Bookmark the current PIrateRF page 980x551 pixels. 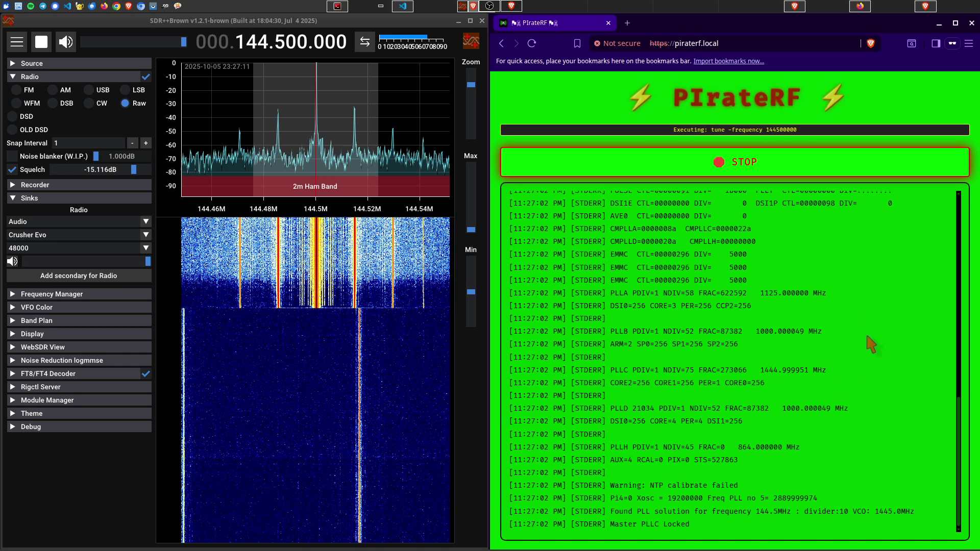click(577, 43)
